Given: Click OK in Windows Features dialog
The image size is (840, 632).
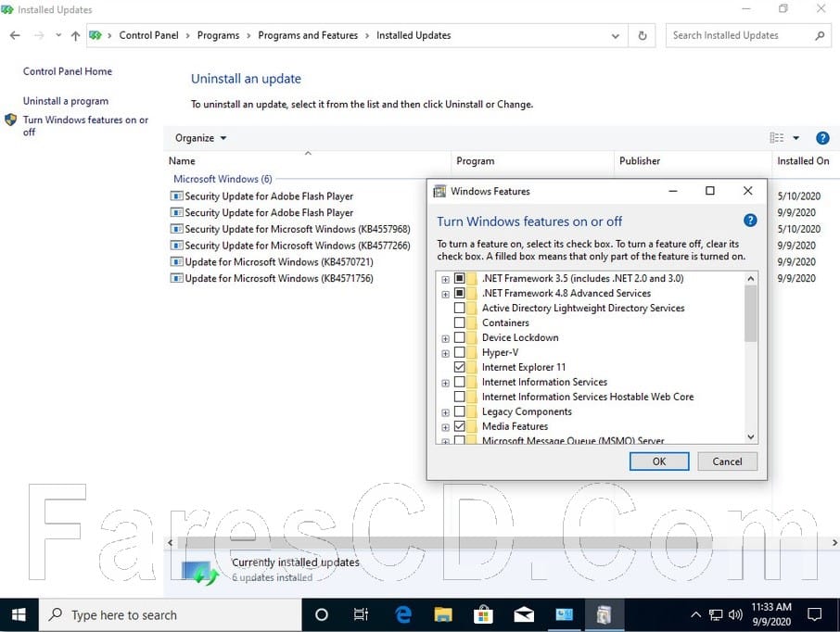Looking at the screenshot, I should pos(659,461).
